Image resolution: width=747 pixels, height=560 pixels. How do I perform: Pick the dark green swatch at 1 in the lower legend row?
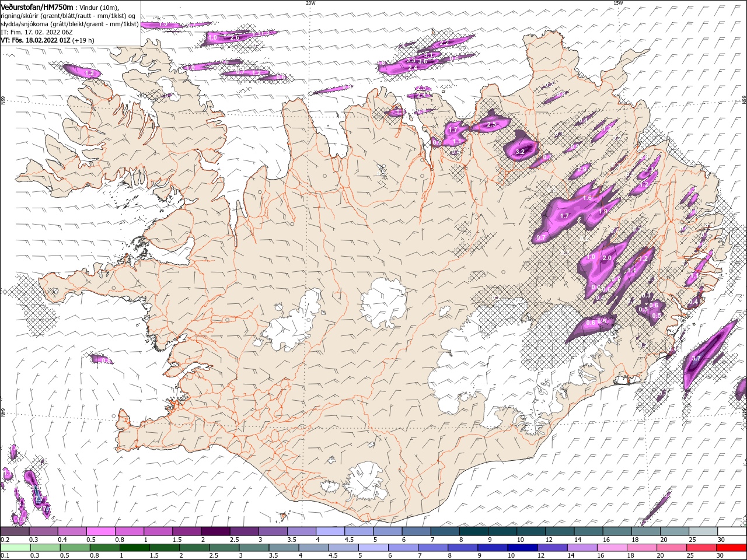[134, 548]
